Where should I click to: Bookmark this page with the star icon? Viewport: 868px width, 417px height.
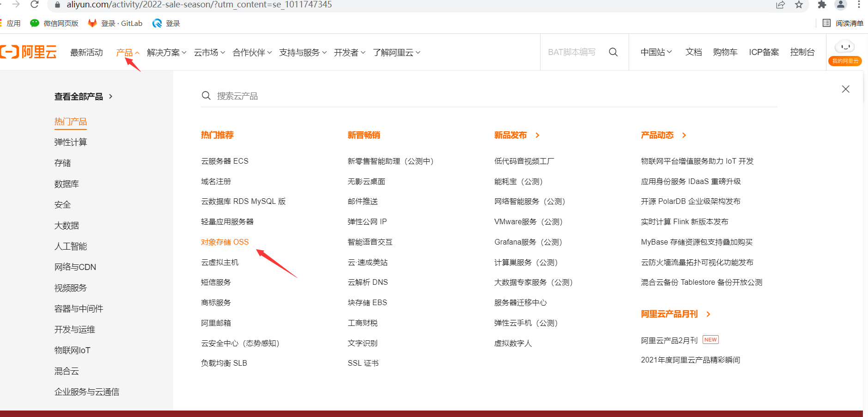pyautogui.click(x=799, y=5)
